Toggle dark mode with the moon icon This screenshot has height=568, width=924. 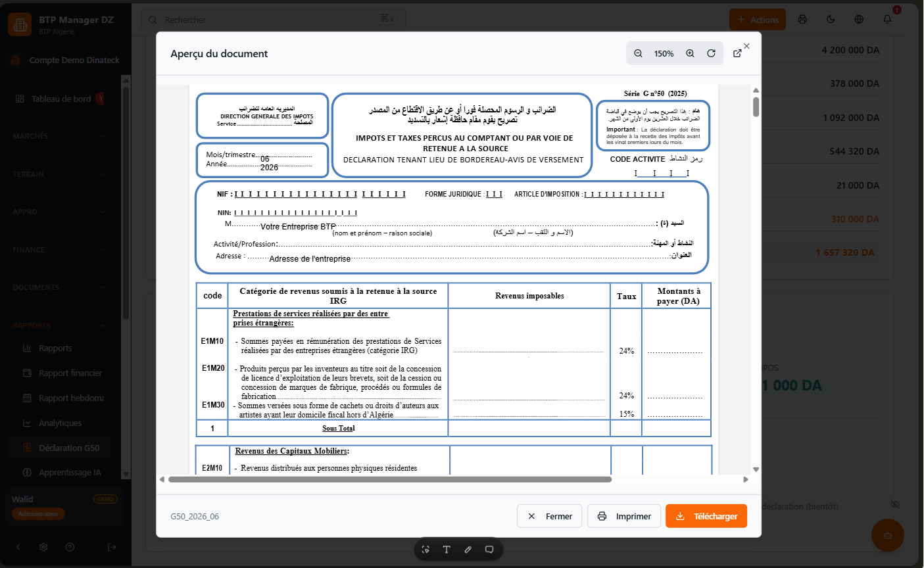[831, 20]
